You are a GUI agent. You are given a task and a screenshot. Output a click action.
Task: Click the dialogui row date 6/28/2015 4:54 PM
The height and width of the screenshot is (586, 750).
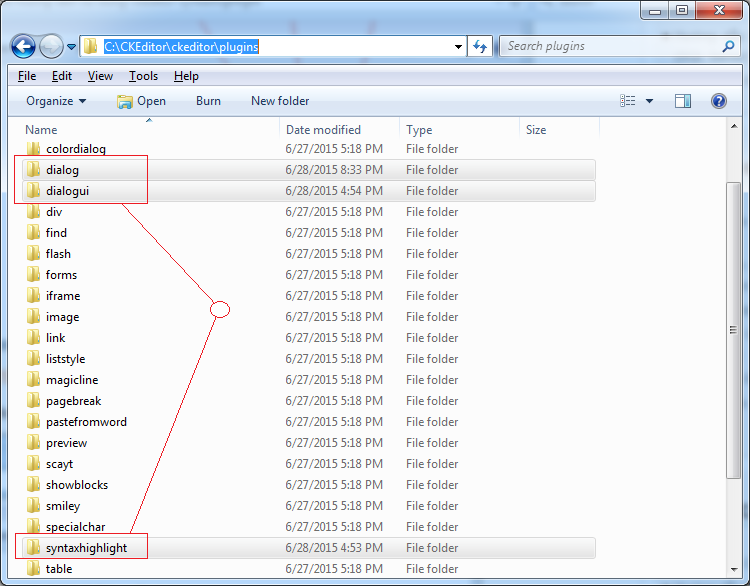334,191
